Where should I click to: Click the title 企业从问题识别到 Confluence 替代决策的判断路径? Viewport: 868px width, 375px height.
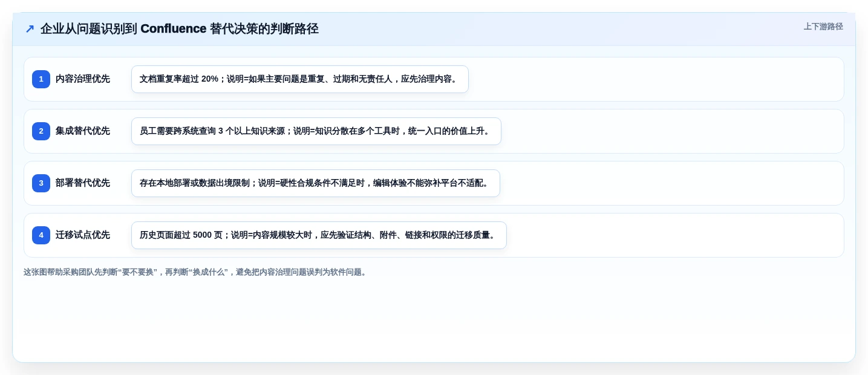point(180,28)
